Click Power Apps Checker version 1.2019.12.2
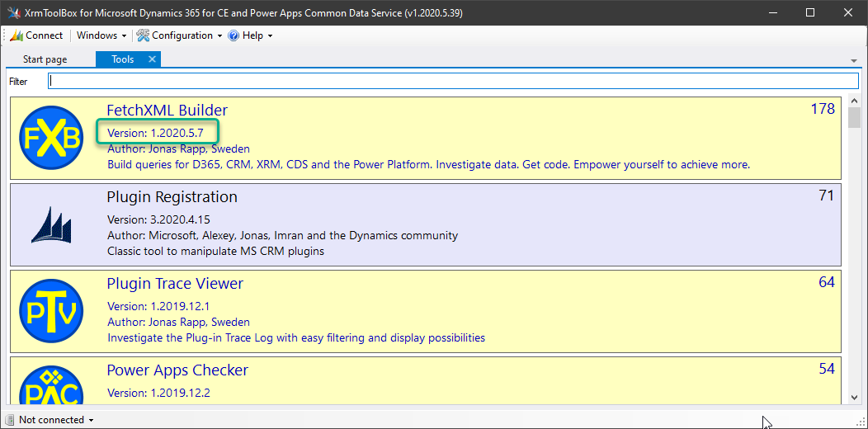The height and width of the screenshot is (429, 868). [x=158, y=393]
